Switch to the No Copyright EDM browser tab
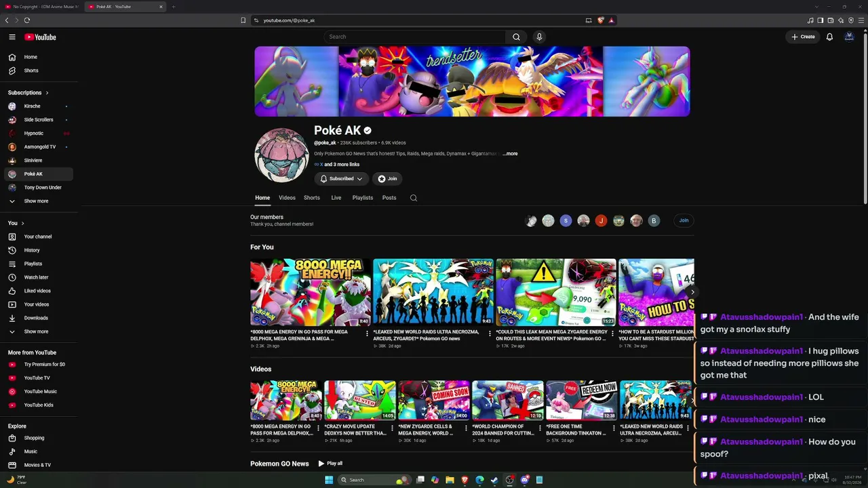Viewport: 868px width, 488px height. pyautogui.click(x=41, y=7)
